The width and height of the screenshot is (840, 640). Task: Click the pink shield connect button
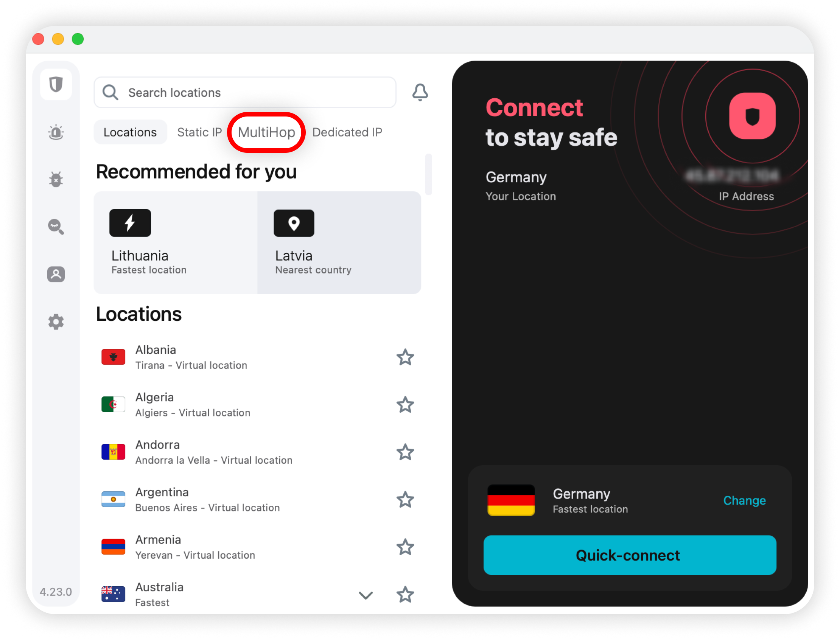pos(752,116)
